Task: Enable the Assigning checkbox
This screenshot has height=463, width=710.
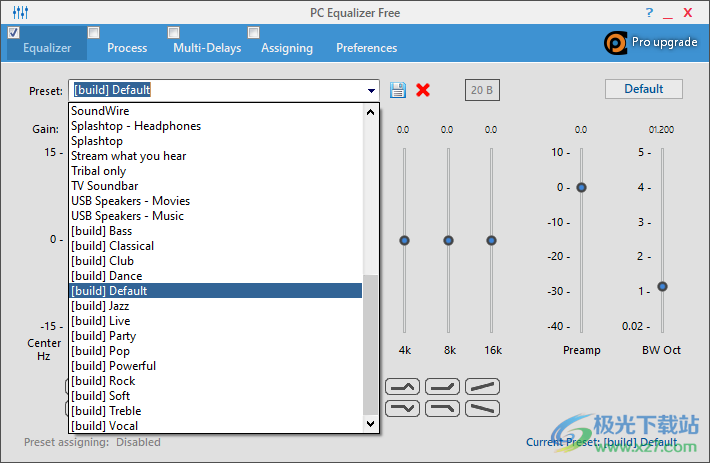Action: 254,33
